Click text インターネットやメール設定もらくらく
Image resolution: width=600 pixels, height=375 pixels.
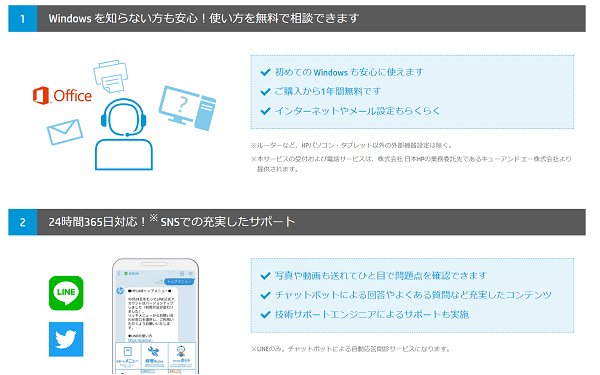click(358, 111)
